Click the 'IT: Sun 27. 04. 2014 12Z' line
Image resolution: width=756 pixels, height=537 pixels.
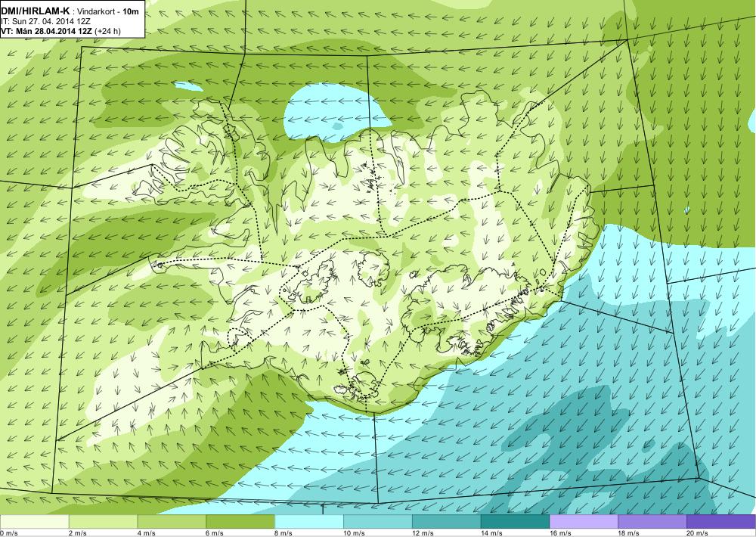(46, 22)
